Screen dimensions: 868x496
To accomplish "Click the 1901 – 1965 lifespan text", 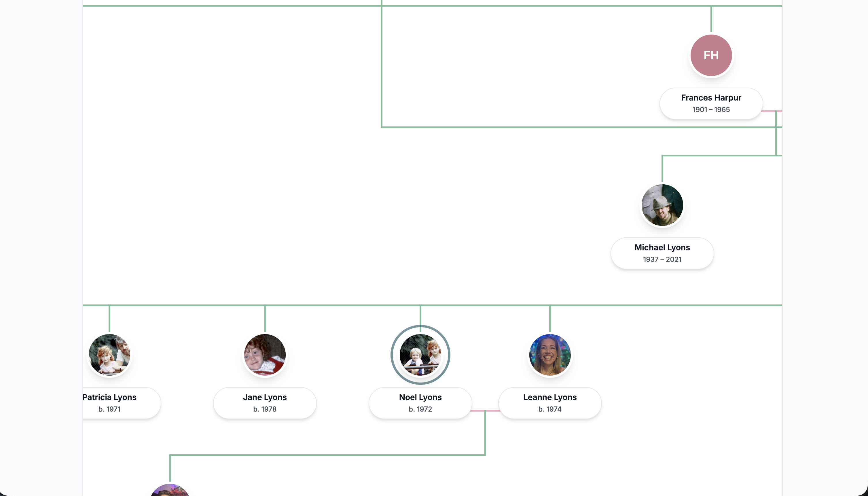I will (711, 110).
